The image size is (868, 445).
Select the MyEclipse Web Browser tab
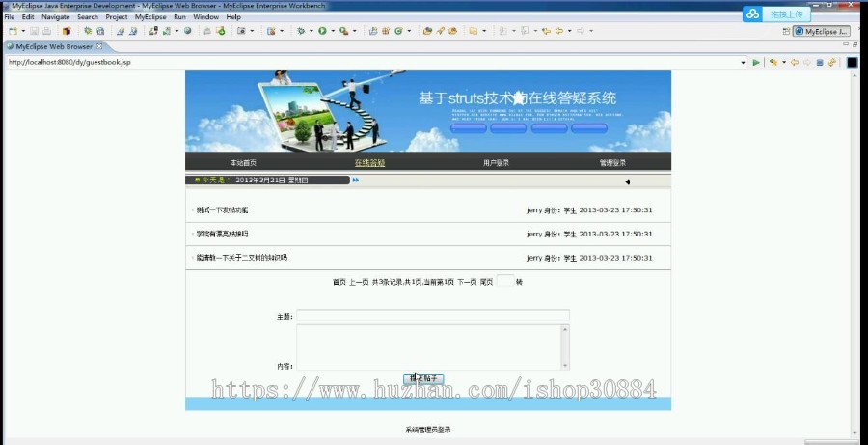coord(54,46)
